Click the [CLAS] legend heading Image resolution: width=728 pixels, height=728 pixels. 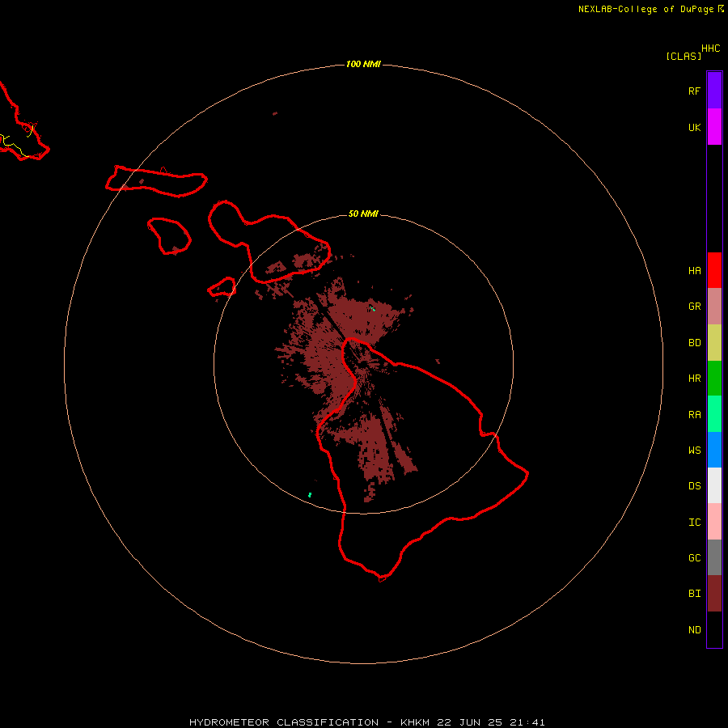coord(684,56)
